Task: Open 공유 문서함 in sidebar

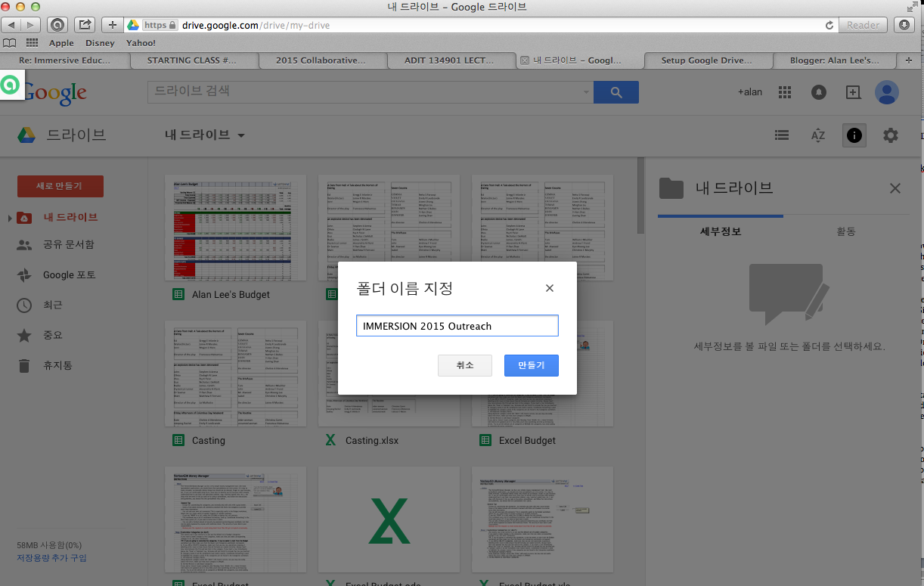Action: (x=69, y=245)
